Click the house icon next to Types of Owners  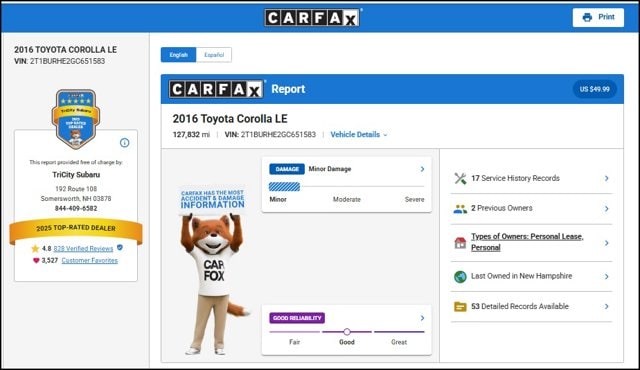pos(460,243)
